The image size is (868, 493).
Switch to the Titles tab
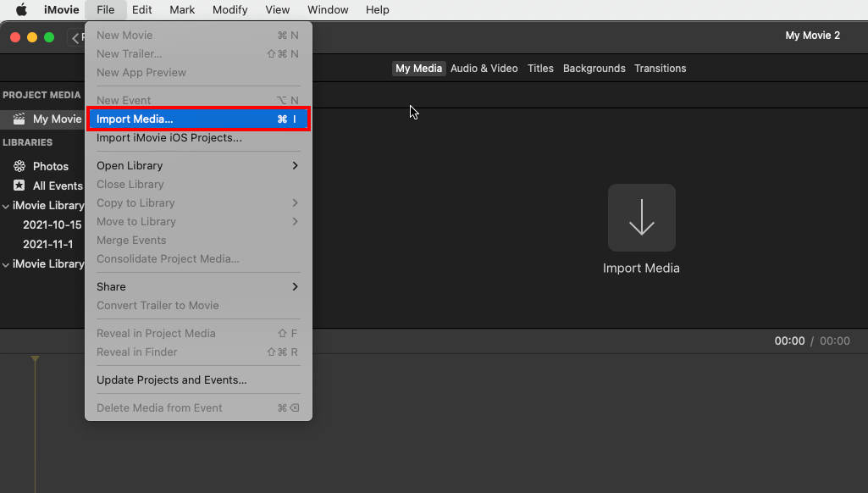[540, 68]
